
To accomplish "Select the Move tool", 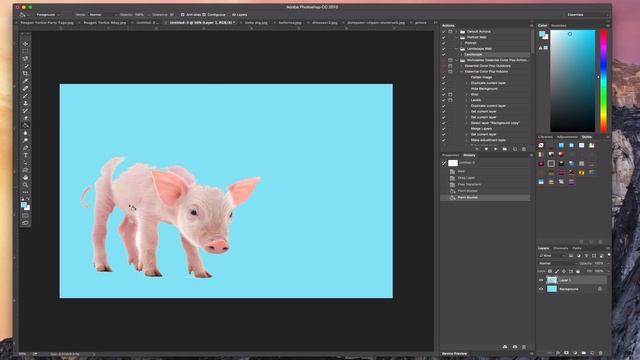I will (x=25, y=44).
